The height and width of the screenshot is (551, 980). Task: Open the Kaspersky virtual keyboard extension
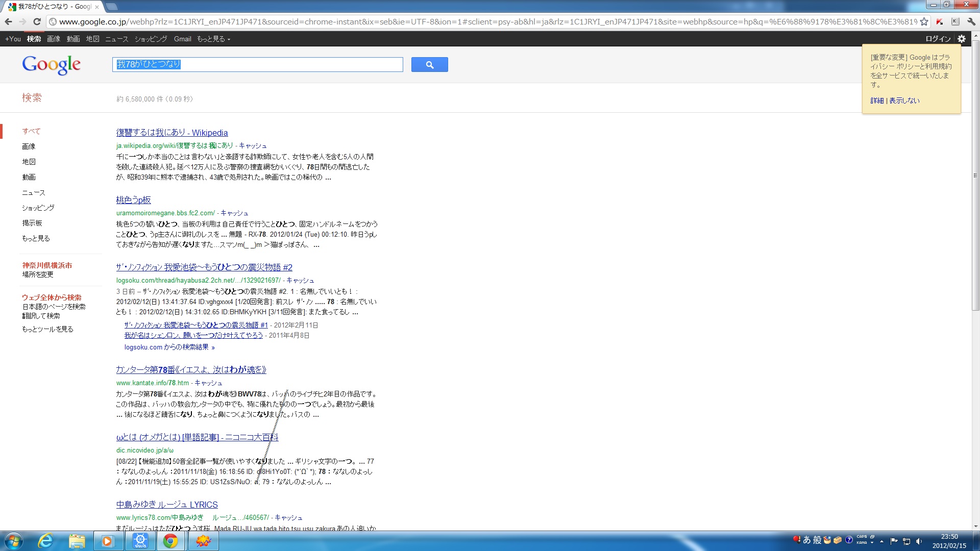point(955,21)
